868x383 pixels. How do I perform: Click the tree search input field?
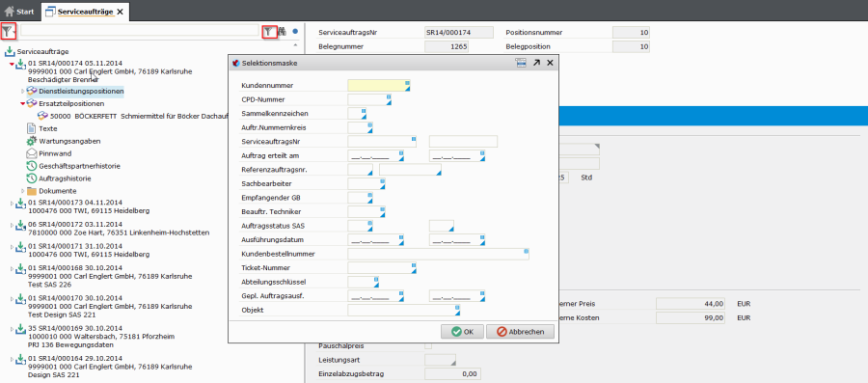click(140, 31)
